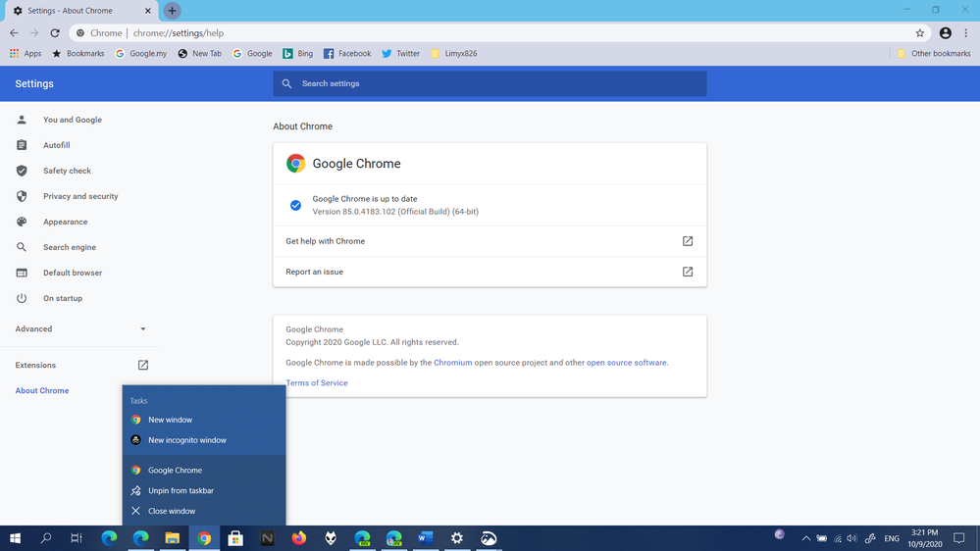Open the Appearance settings section
Image resolution: width=980 pixels, height=551 pixels.
click(65, 223)
